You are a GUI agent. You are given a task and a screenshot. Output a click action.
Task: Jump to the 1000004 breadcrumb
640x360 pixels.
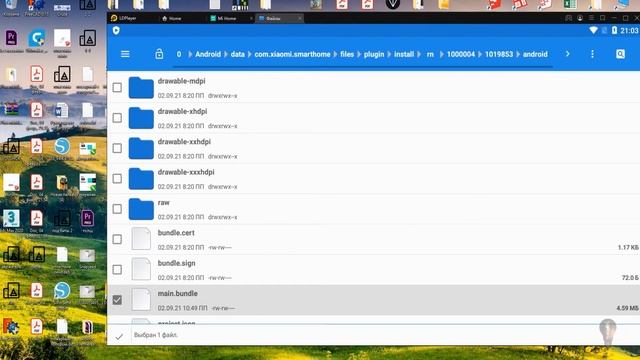(x=461, y=54)
